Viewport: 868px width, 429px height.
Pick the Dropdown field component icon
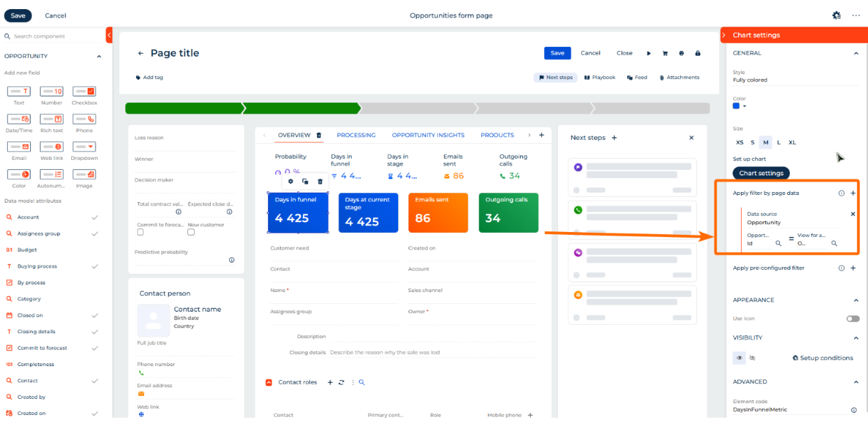click(84, 147)
